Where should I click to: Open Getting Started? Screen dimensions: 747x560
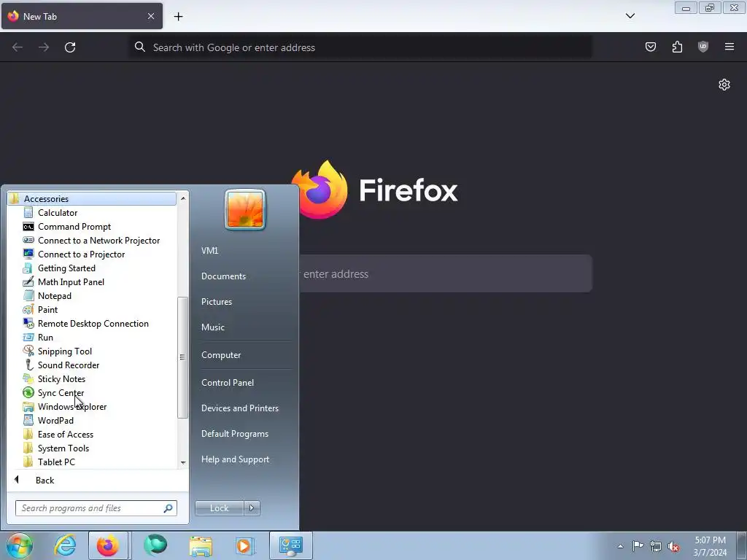coord(59,268)
